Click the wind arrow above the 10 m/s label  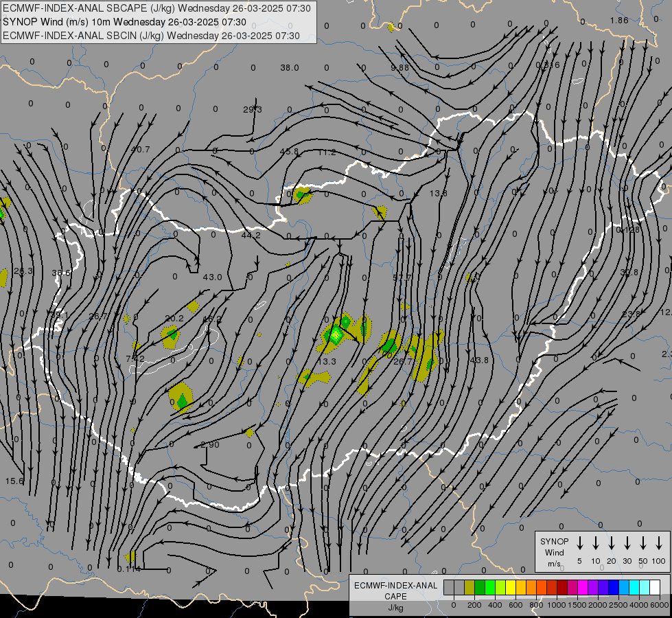pyautogui.click(x=595, y=542)
